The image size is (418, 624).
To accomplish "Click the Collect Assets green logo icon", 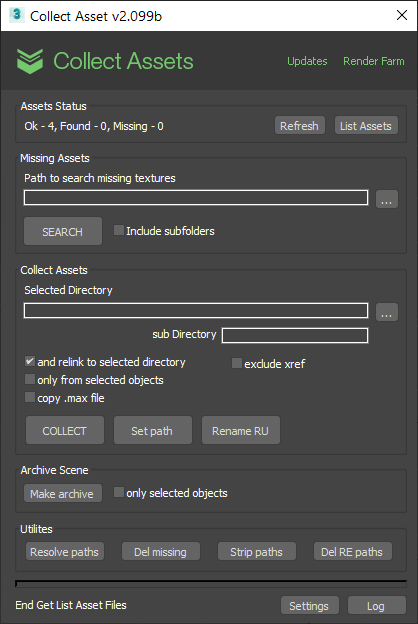I will click(x=30, y=61).
